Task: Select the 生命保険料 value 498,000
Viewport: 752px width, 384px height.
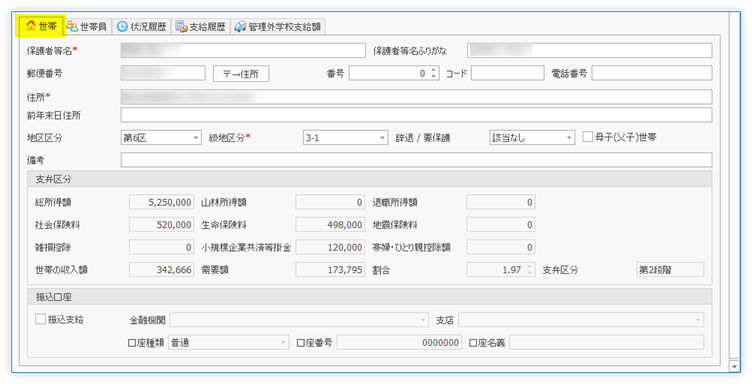Action: 330,225
